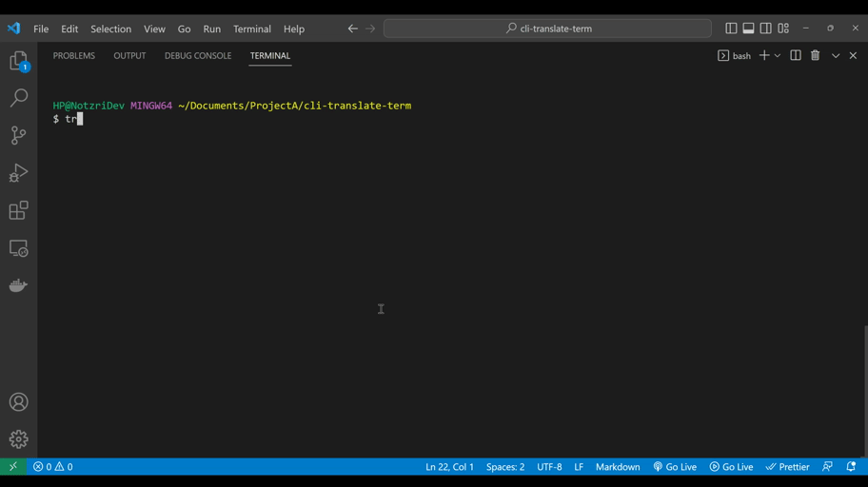The height and width of the screenshot is (487, 868).
Task: Click the first Go Live button
Action: click(675, 466)
